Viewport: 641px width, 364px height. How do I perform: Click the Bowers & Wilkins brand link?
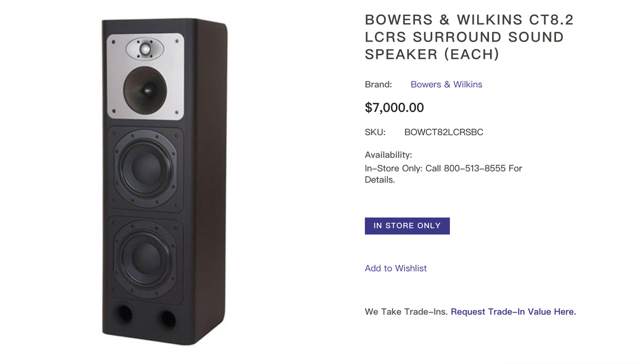446,85
